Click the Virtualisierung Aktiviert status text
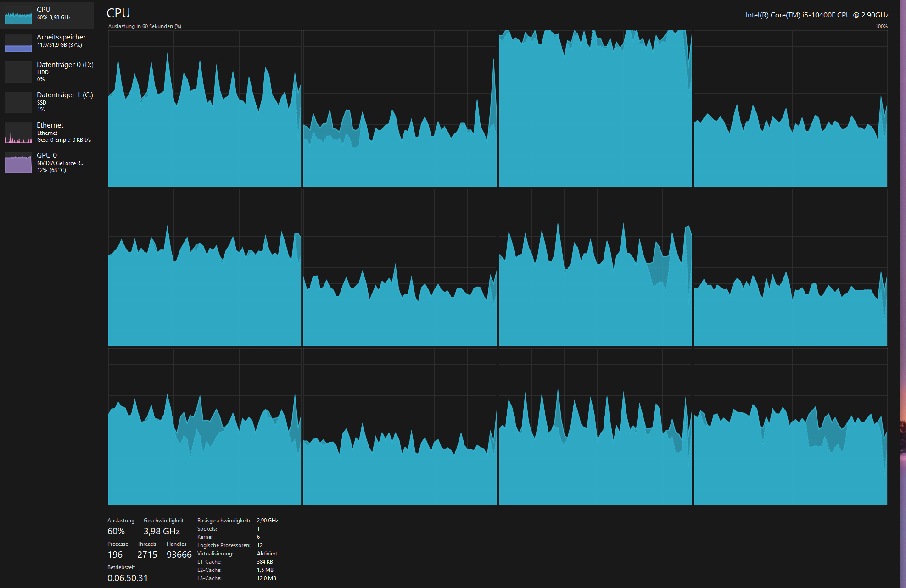906x588 pixels. (x=267, y=554)
